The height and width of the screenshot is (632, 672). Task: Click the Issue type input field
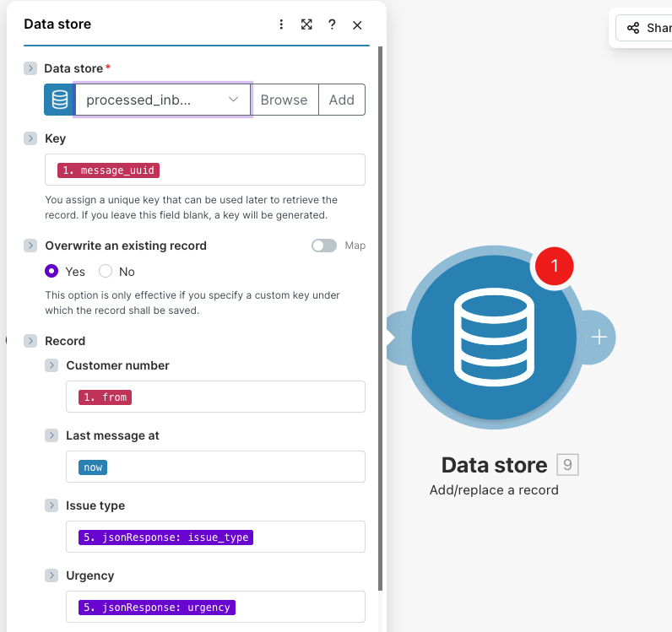point(215,537)
